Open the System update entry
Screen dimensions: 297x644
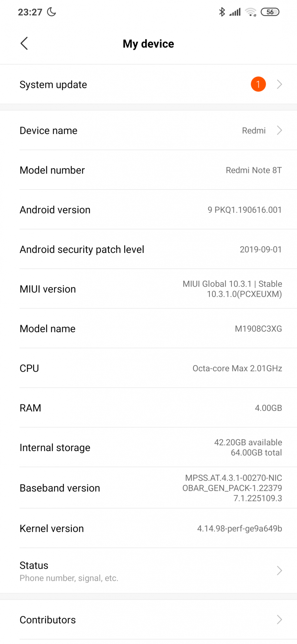pos(53,85)
